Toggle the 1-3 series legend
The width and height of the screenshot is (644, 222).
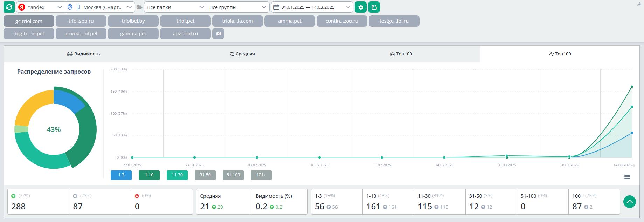[x=121, y=175]
